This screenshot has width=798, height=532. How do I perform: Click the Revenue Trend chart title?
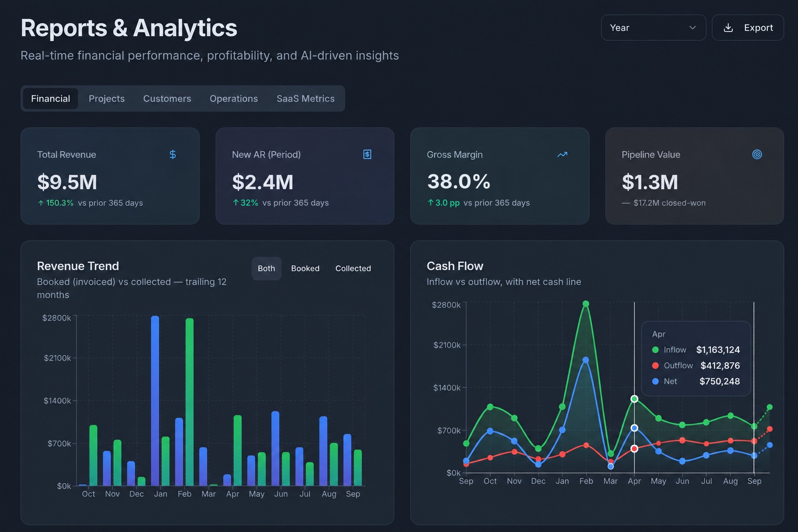click(78, 266)
